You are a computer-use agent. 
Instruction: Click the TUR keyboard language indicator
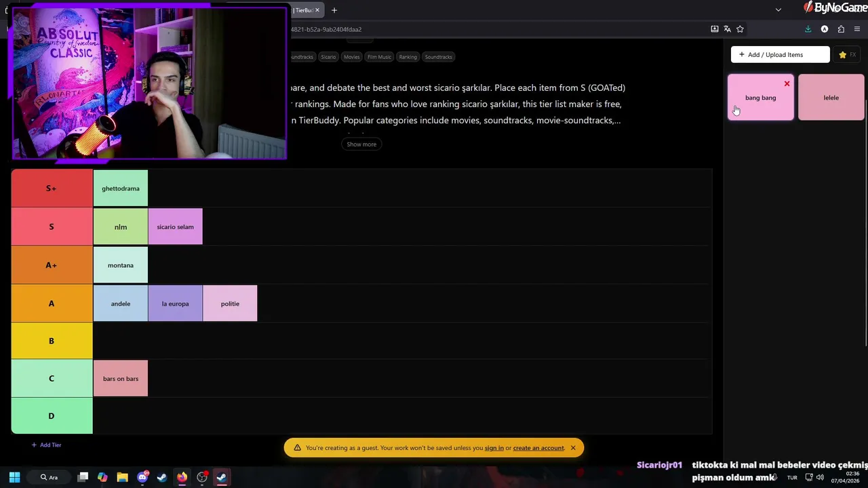(x=792, y=478)
